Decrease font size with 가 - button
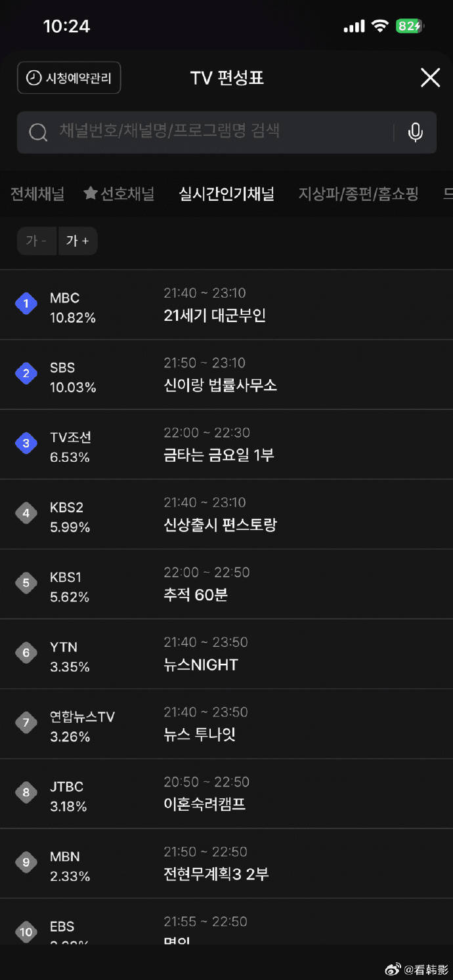 [x=37, y=241]
